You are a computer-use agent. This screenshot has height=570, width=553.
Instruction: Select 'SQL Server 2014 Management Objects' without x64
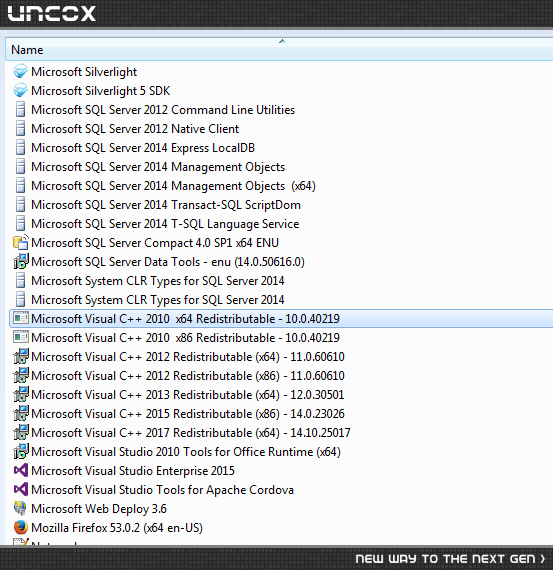[158, 167]
